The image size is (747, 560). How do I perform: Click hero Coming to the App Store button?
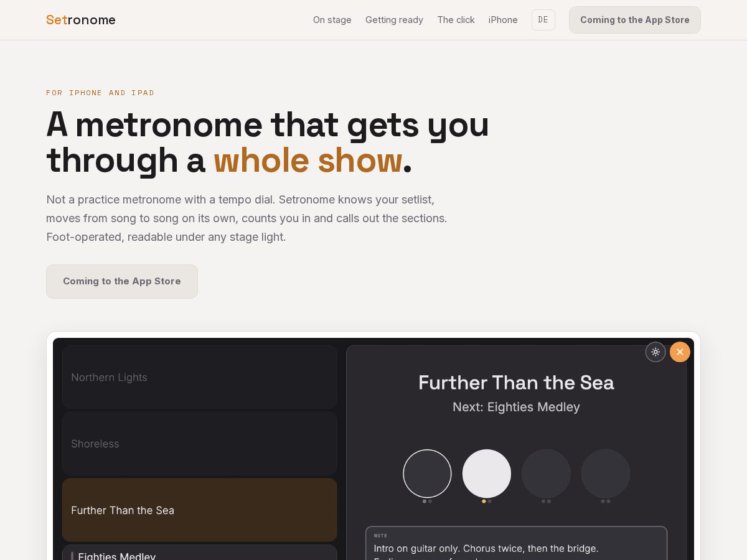122,281
